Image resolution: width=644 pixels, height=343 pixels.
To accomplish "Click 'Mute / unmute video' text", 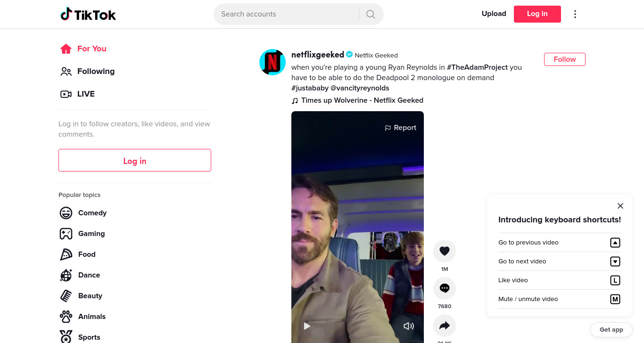I will click(x=528, y=299).
